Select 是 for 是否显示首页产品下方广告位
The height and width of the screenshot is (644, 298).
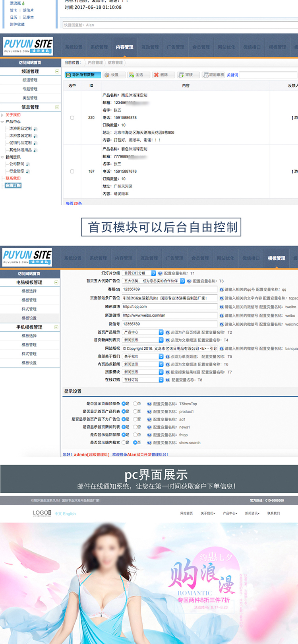click(124, 419)
